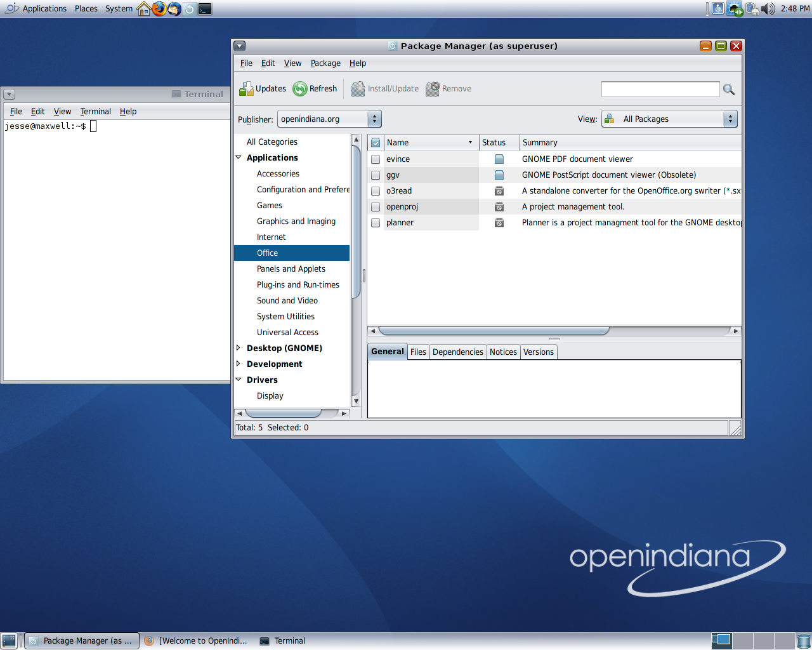812x650 pixels.
Task: Tick the ggv package checkbox
Action: pyautogui.click(x=376, y=175)
